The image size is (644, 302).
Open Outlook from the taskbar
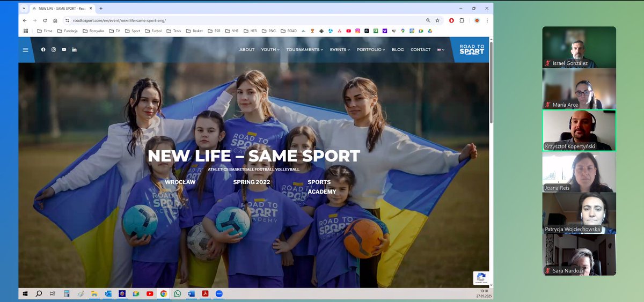point(108,293)
